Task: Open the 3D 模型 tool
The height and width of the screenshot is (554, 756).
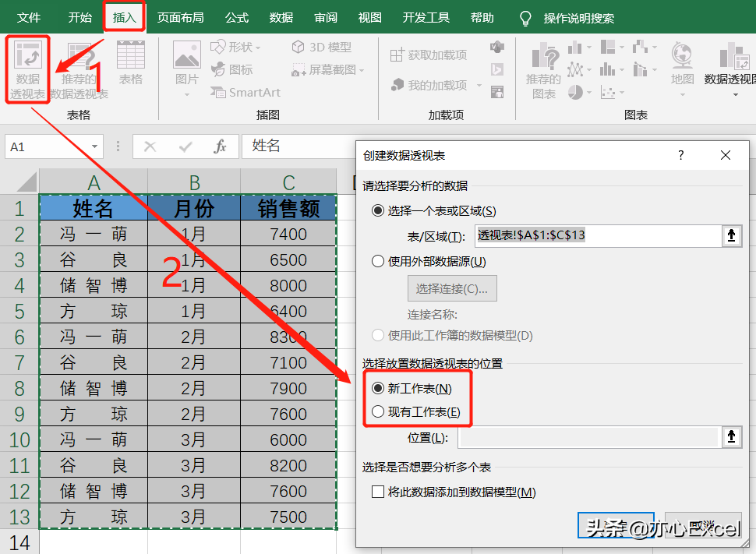Action: tap(322, 47)
